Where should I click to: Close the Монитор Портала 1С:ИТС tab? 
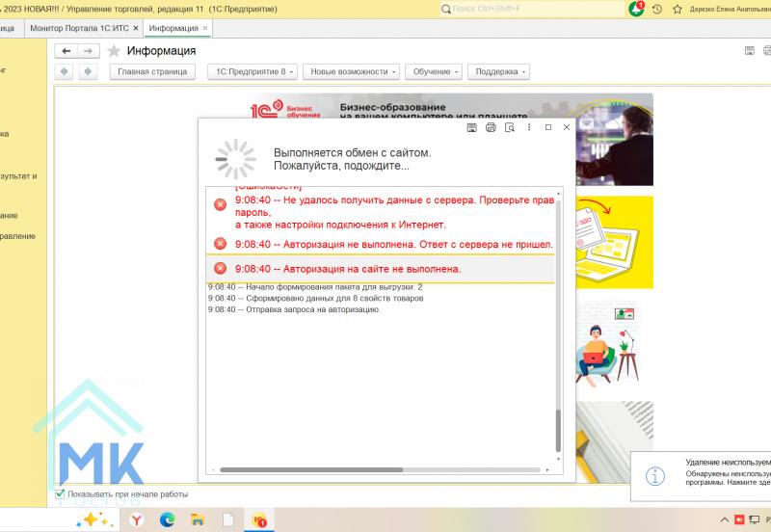[x=136, y=28]
